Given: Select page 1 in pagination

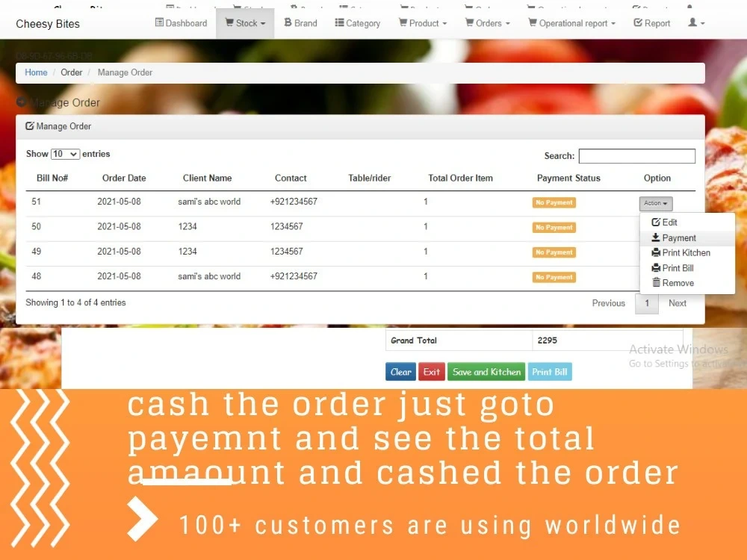Looking at the screenshot, I should 646,303.
